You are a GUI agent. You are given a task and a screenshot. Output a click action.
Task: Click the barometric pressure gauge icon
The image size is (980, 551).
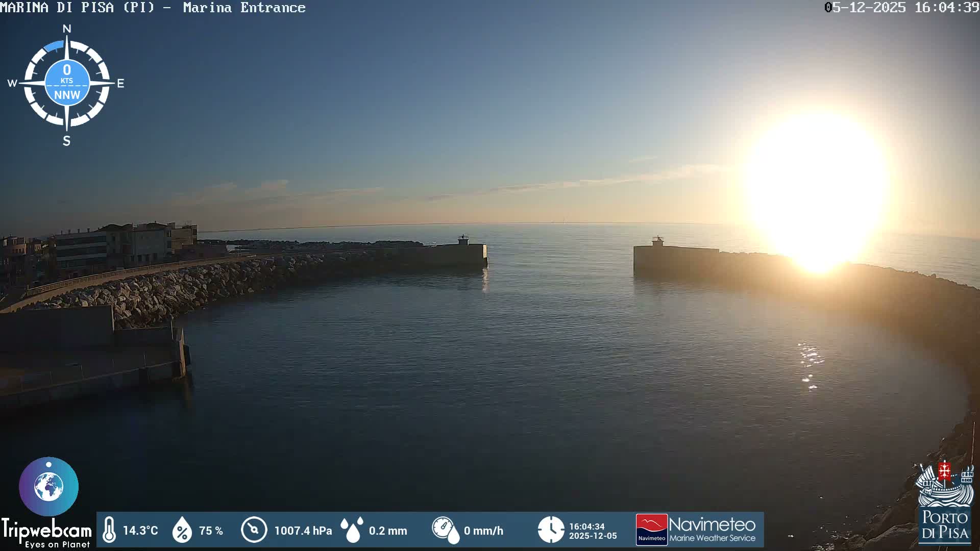[x=254, y=530]
